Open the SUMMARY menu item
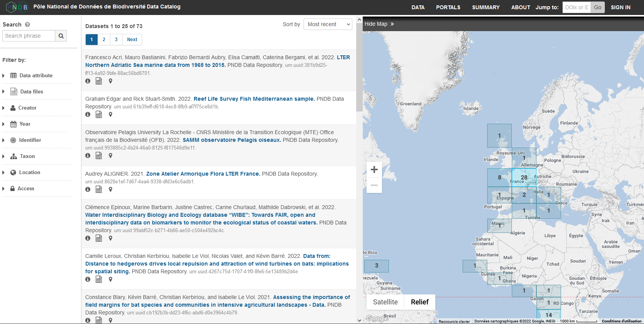This screenshot has width=644, height=324. (x=486, y=7)
